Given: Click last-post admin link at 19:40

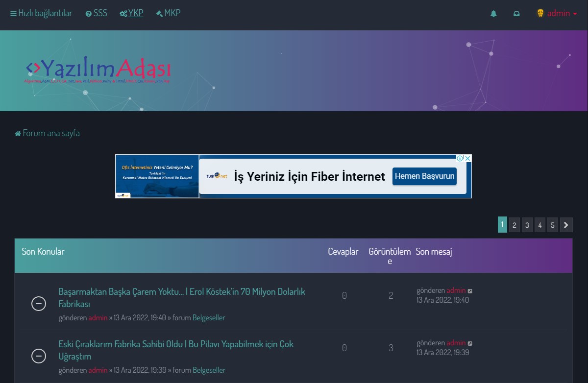Looking at the screenshot, I should [456, 290].
